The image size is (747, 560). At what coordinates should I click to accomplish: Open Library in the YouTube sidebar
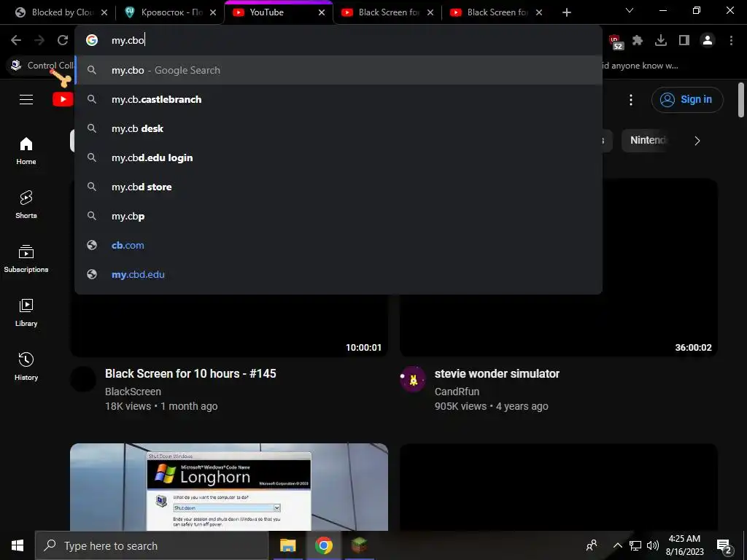[x=26, y=312]
